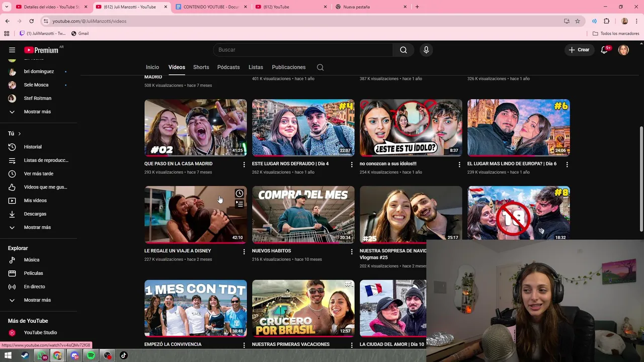Open Chrome tab search dropdown
644x362 pixels.
pos(7,7)
